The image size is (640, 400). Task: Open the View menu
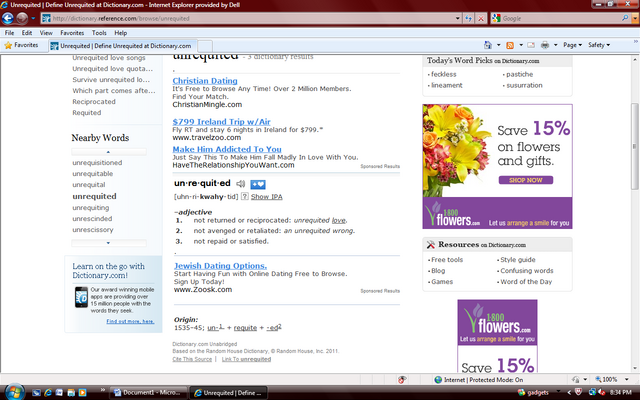(46, 33)
